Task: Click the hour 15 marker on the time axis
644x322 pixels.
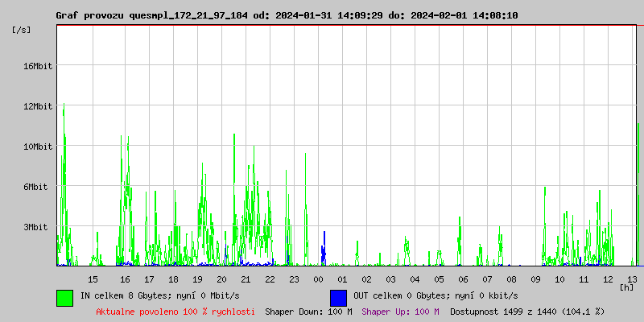Action: click(x=93, y=279)
